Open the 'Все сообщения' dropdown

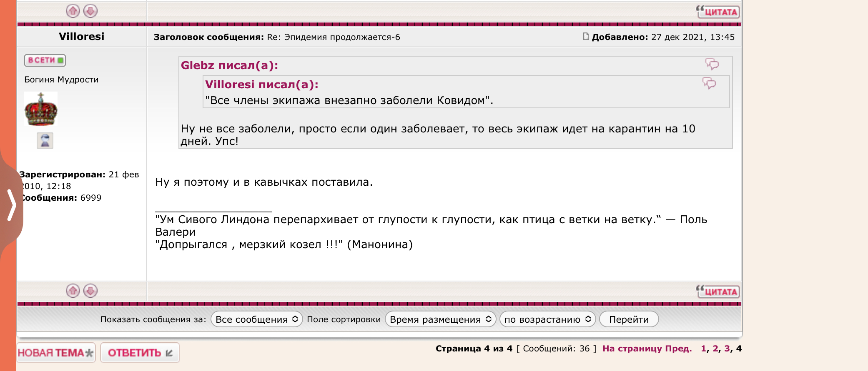click(256, 319)
